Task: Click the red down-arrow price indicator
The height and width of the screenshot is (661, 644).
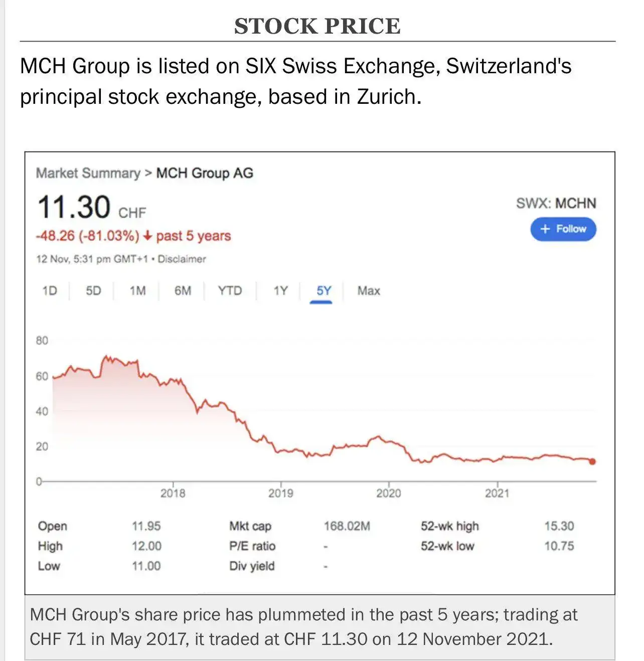Action: [x=147, y=236]
